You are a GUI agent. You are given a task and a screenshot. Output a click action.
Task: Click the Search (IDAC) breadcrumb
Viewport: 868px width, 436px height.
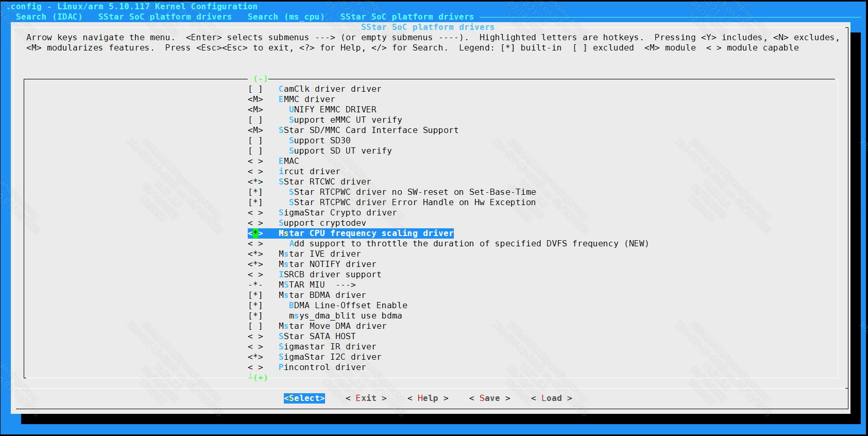(49, 16)
